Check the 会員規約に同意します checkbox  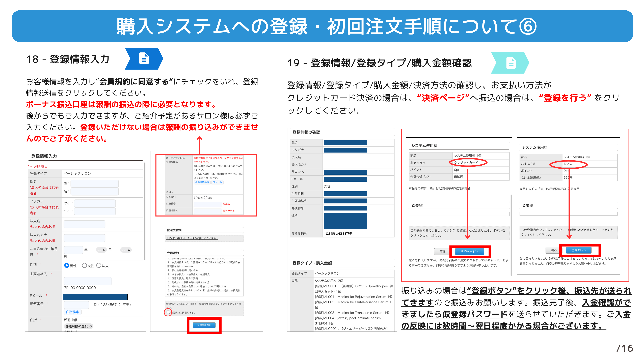click(x=168, y=312)
